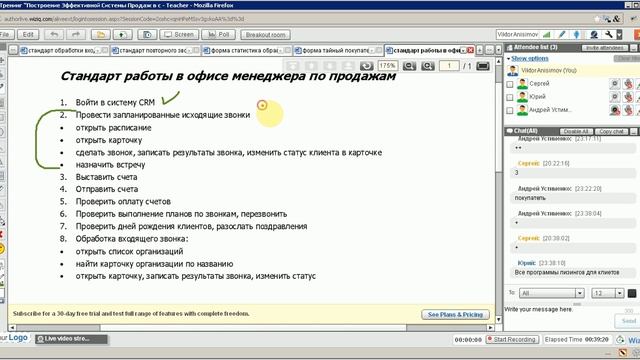This screenshot has width=640, height=360.
Task: Open the wrench settings icon
Action: (609, 35)
